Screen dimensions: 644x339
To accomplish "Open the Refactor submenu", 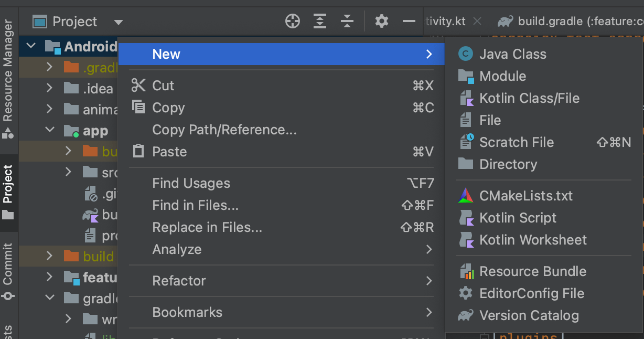I will coord(282,281).
